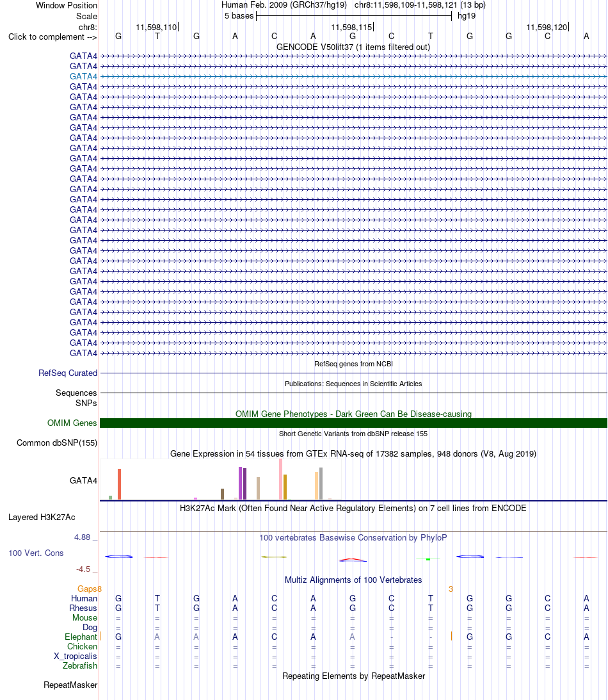Click the Rhesus alignment row label
Image resolution: width=608 pixels, height=700 pixels.
coord(83,608)
